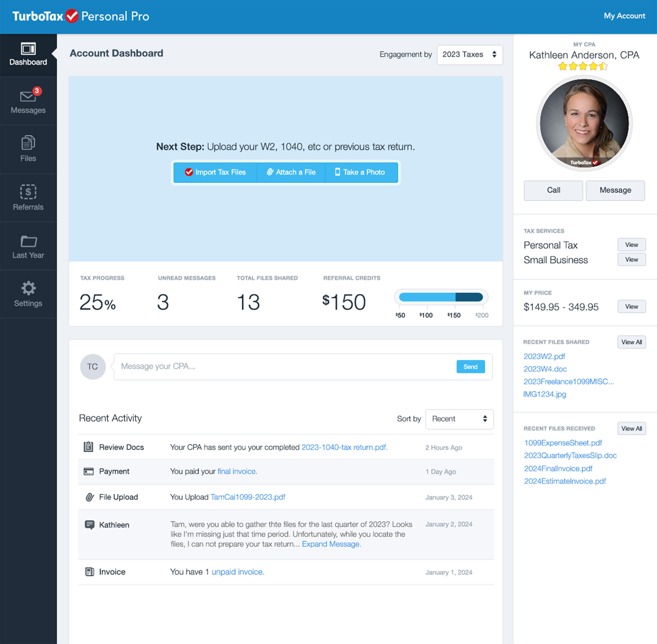Open 2023W4.doc shared file
Screen dimensions: 657x644
tap(545, 369)
